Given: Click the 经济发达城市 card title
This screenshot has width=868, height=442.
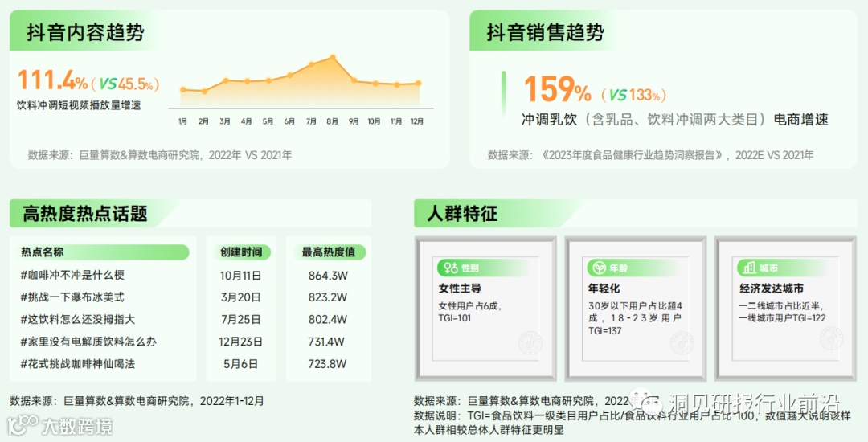Looking at the screenshot, I should (771, 289).
